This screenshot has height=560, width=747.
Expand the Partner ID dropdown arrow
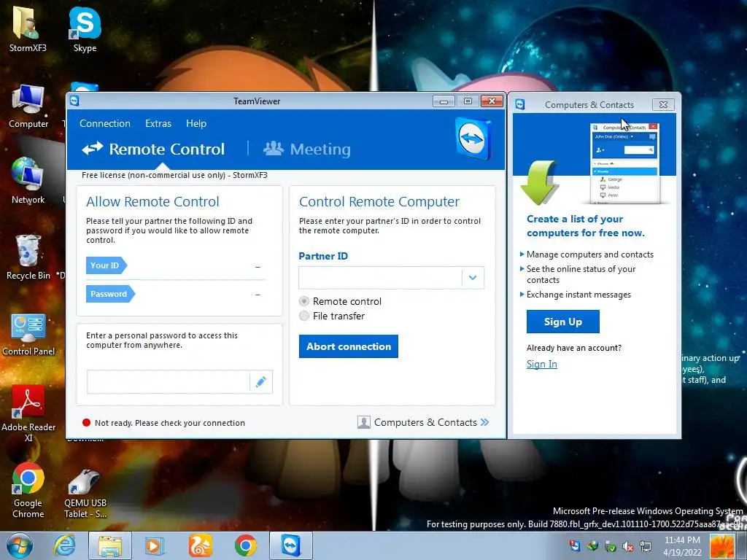tap(473, 278)
